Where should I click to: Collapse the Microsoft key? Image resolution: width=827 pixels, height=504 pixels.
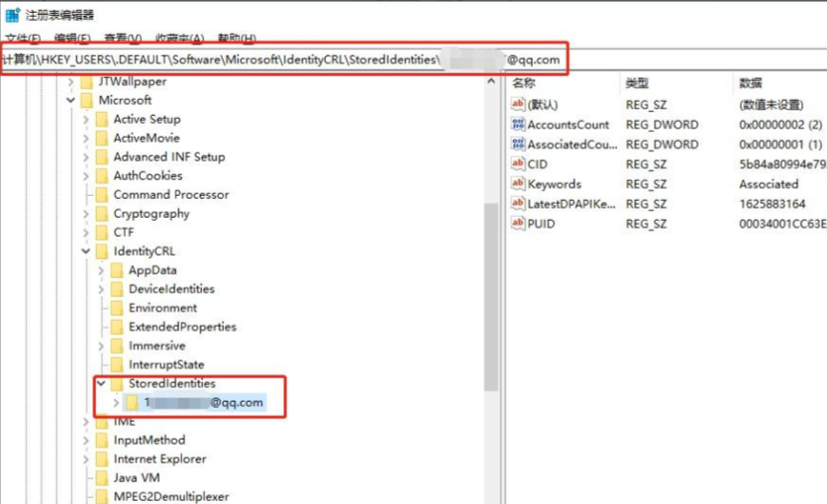[x=70, y=100]
